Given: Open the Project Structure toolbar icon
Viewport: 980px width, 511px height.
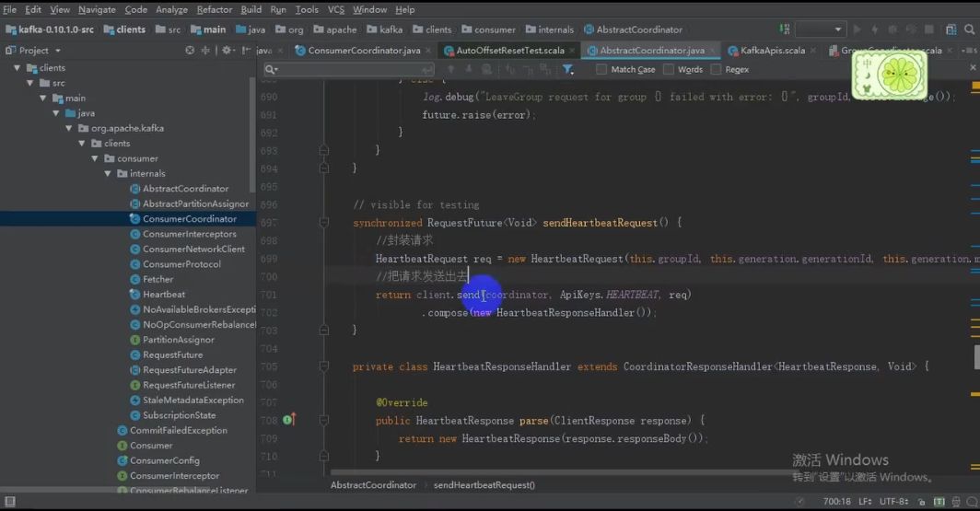Looking at the screenshot, I should [951, 29].
